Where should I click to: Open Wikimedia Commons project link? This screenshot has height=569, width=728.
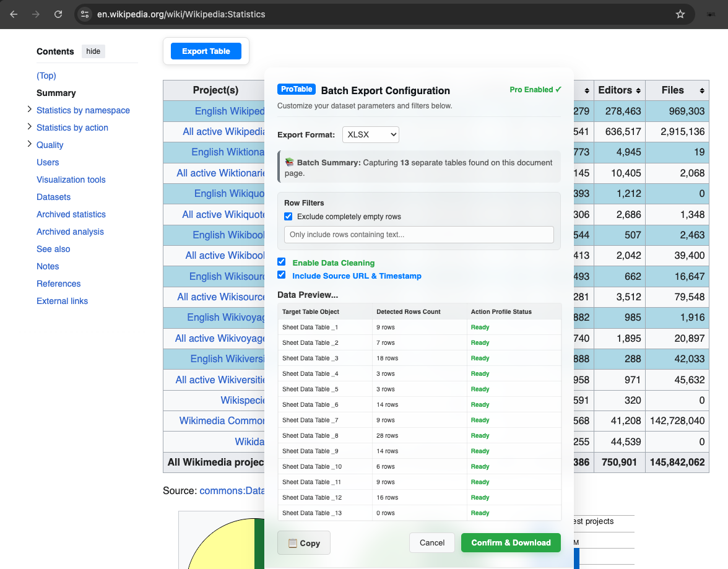click(x=222, y=421)
